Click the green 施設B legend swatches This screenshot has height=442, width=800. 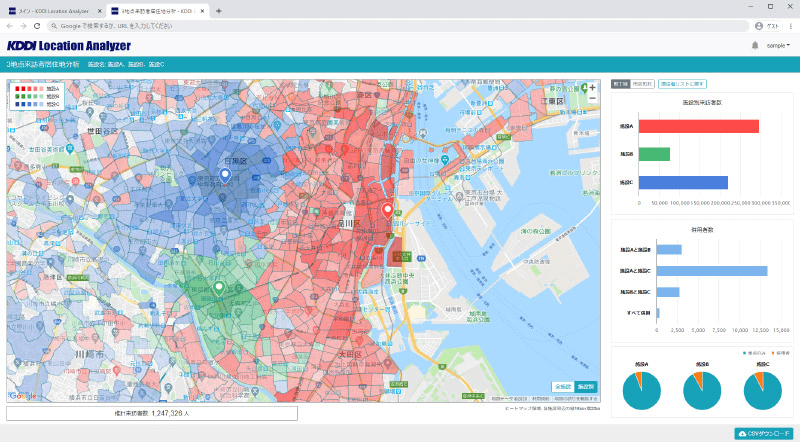[29, 96]
